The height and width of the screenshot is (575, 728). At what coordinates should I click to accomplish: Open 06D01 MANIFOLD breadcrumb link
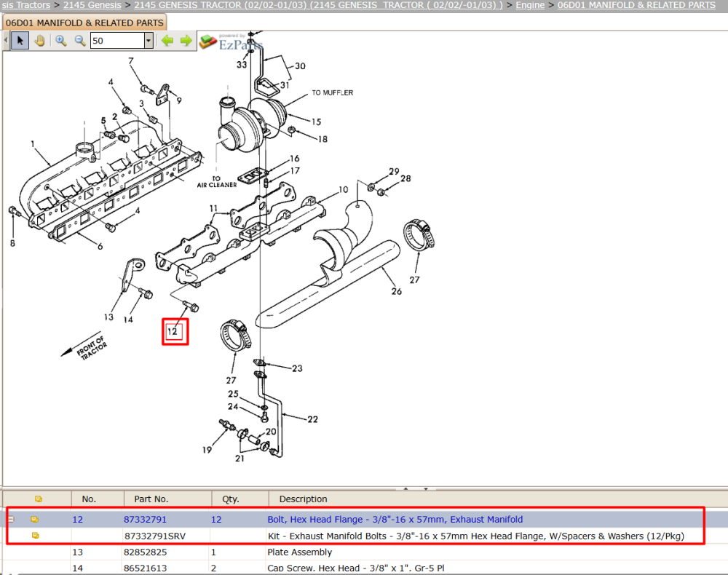point(636,5)
